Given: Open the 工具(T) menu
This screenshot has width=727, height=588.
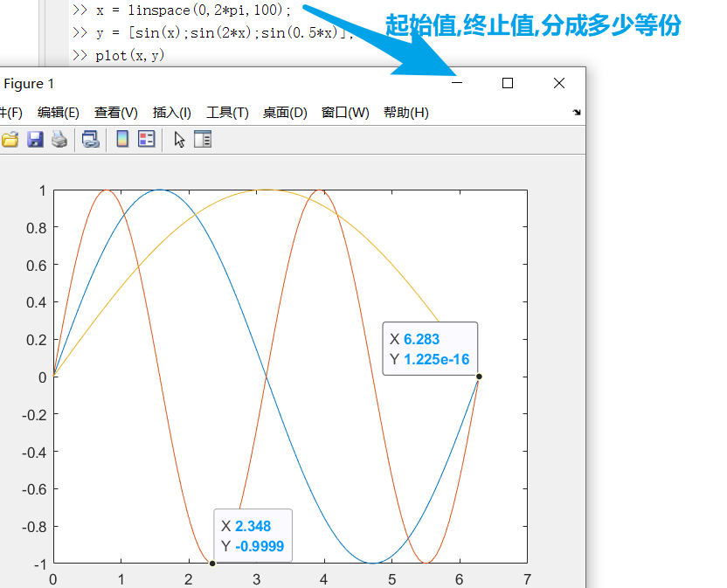Looking at the screenshot, I should click(227, 113).
